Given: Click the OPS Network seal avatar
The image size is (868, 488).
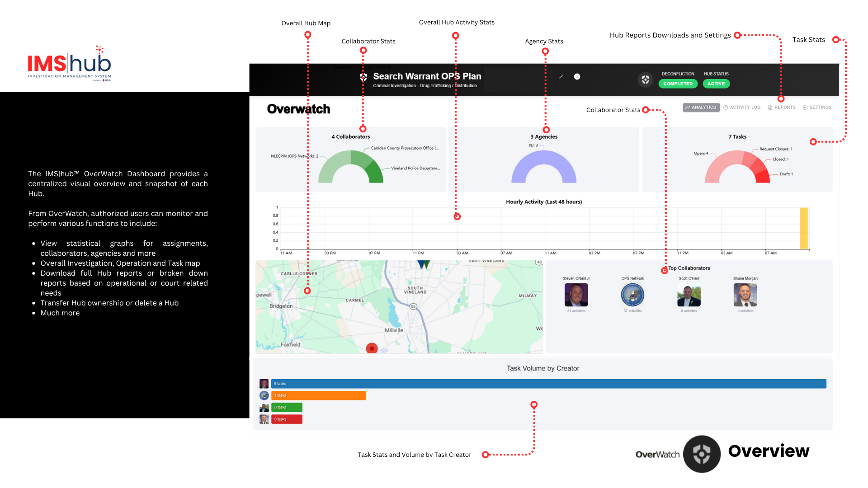Looking at the screenshot, I should [632, 295].
